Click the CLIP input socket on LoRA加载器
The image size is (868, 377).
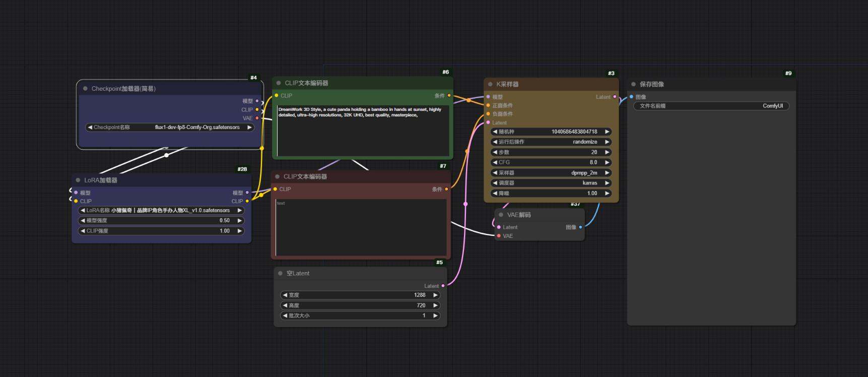click(76, 201)
